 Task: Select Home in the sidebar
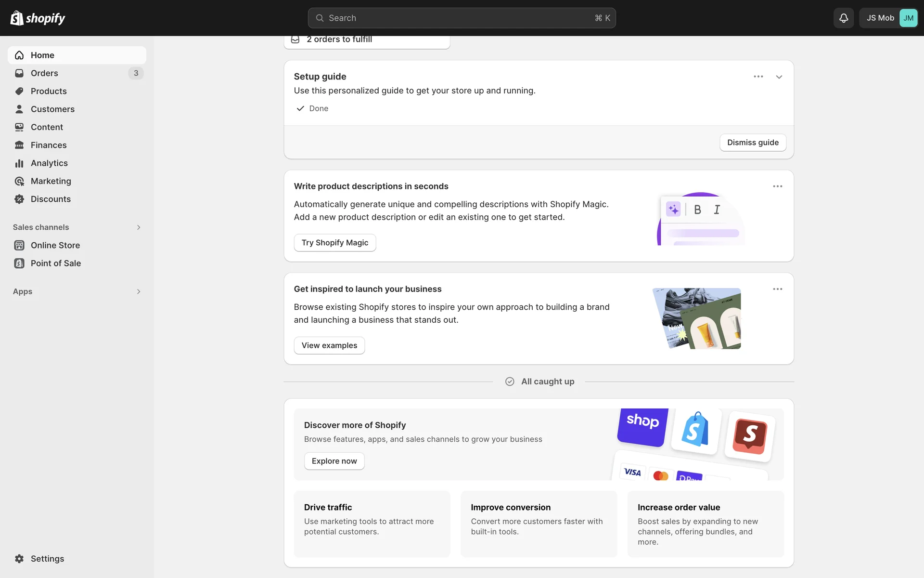click(42, 55)
